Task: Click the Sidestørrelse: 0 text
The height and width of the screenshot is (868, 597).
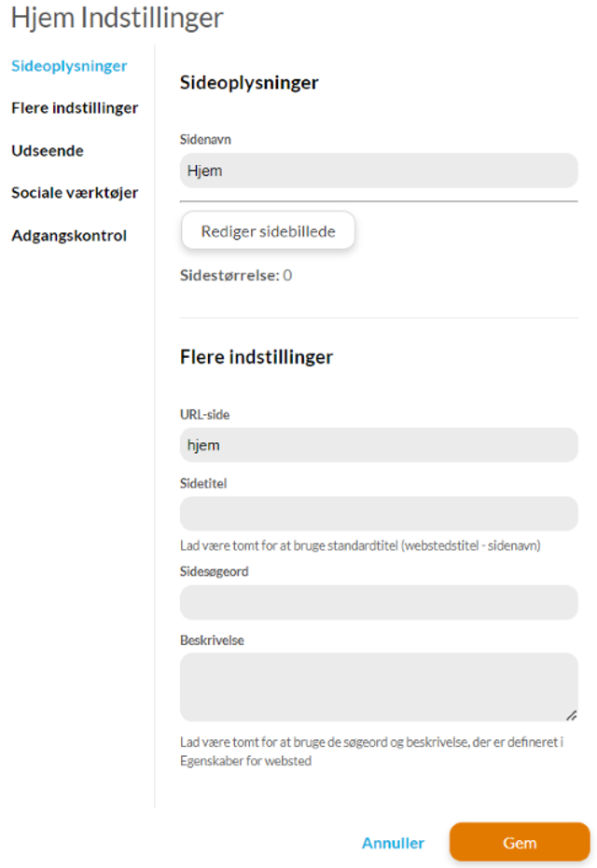Action: 236,275
